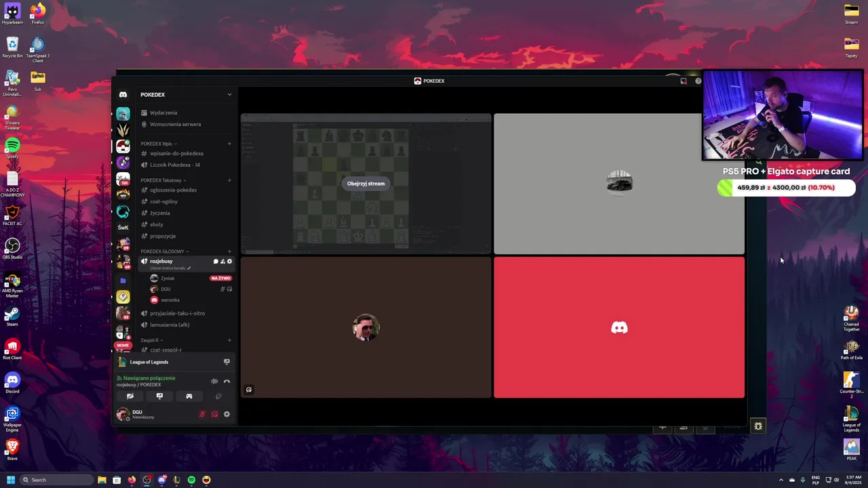Click the PS5 PRO donation goal progress bar
The height and width of the screenshot is (488, 868).
point(787,188)
